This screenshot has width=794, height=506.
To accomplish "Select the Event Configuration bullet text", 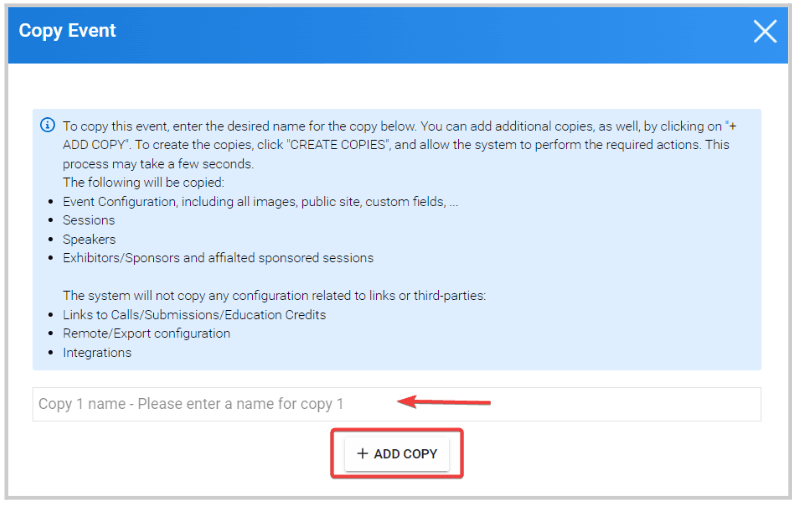I will [260, 202].
